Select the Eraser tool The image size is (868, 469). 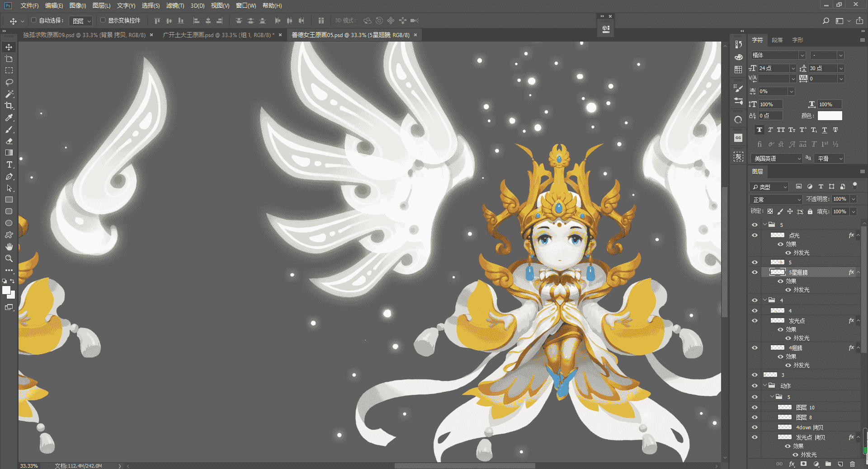pyautogui.click(x=9, y=141)
